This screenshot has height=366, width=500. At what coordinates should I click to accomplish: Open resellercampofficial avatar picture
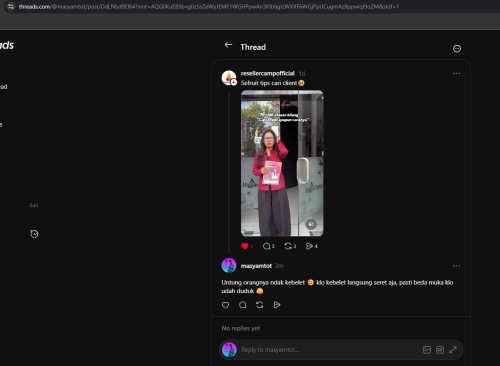tap(228, 77)
